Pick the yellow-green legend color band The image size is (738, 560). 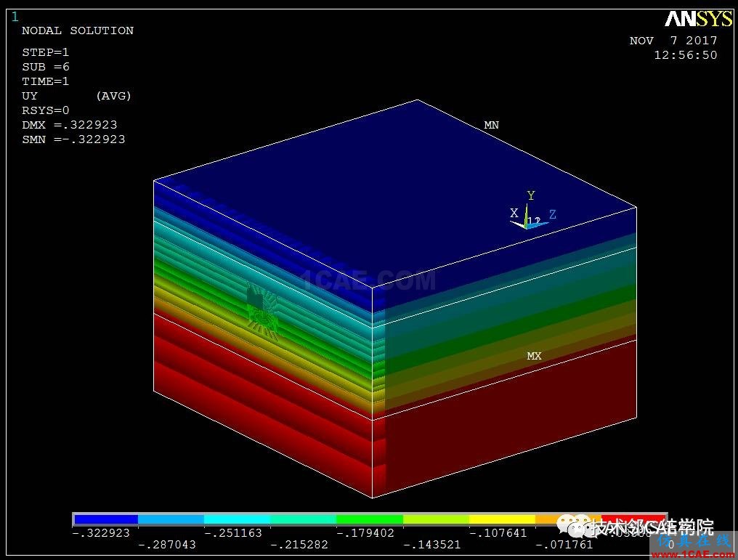pyautogui.click(x=437, y=519)
